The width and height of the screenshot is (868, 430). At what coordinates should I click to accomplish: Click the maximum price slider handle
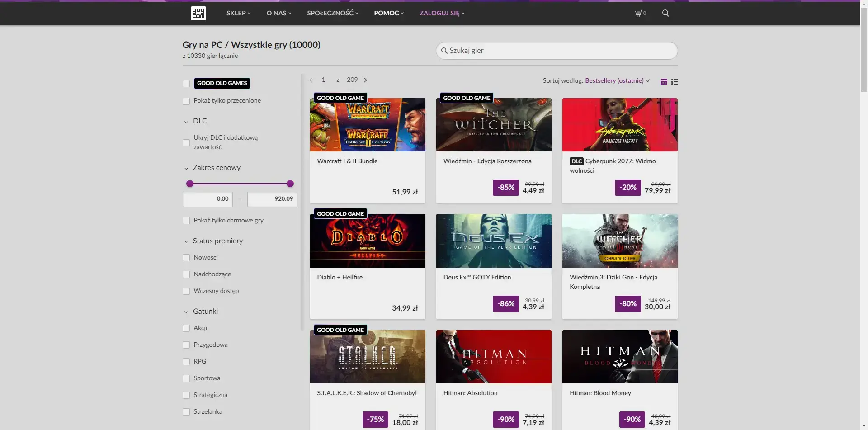[x=290, y=184]
